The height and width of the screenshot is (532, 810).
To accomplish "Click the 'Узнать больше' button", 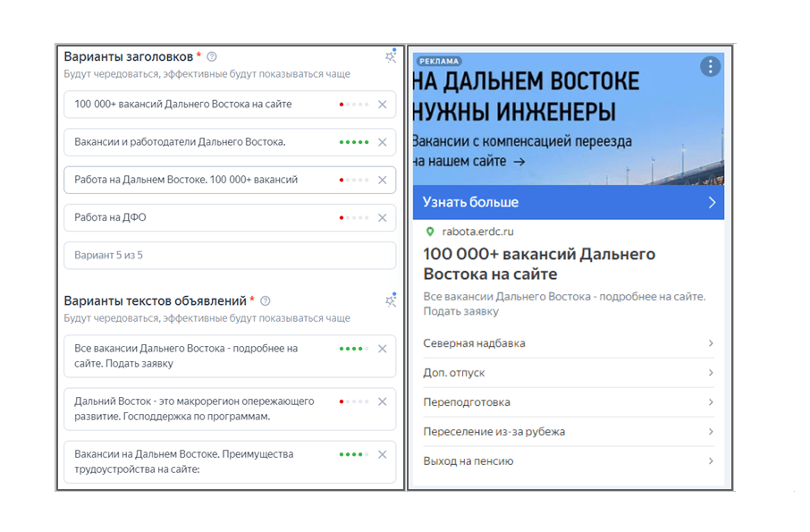I will tap(569, 202).
